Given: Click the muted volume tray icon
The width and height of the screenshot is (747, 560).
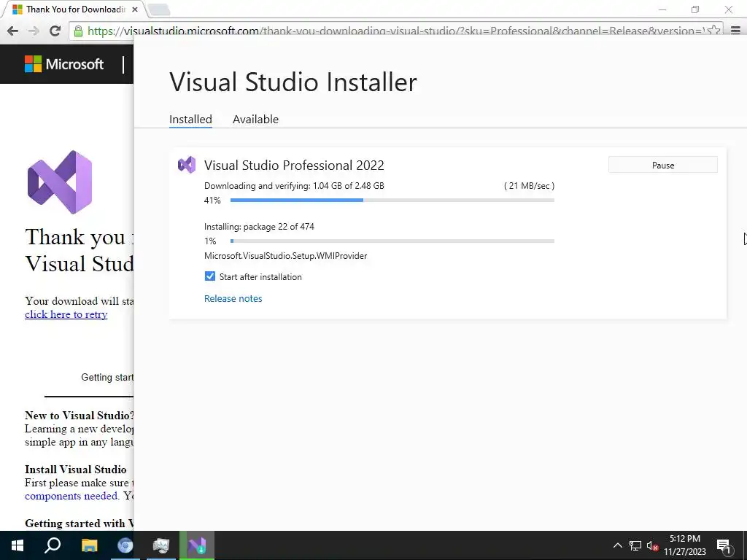Looking at the screenshot, I should [653, 545].
